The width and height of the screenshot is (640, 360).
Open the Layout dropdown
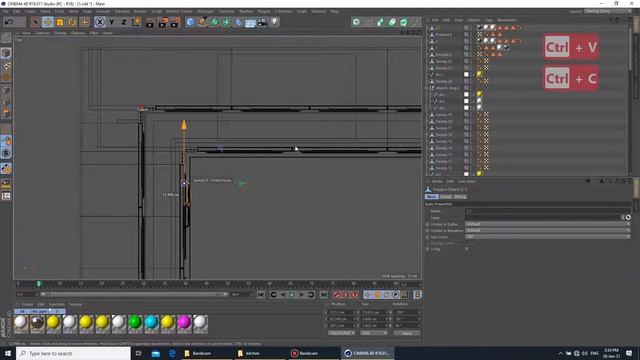607,11
